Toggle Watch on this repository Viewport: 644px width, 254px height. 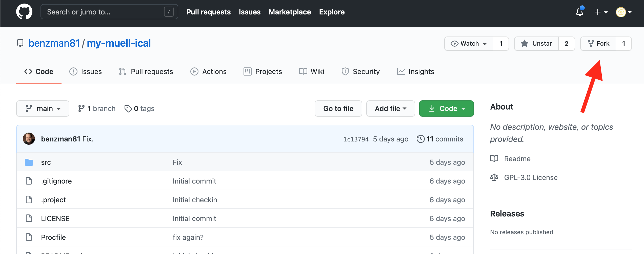(x=469, y=44)
